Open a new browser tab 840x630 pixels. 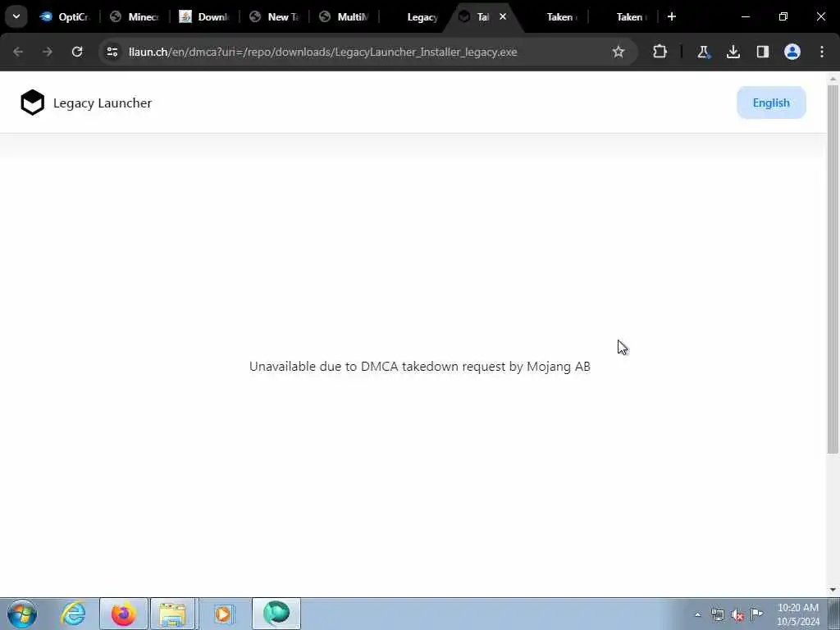[x=672, y=16]
